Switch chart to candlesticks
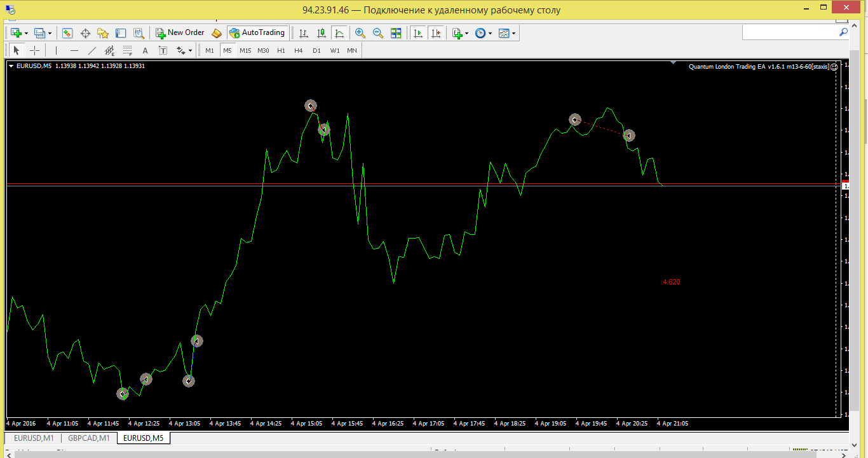 (x=322, y=33)
